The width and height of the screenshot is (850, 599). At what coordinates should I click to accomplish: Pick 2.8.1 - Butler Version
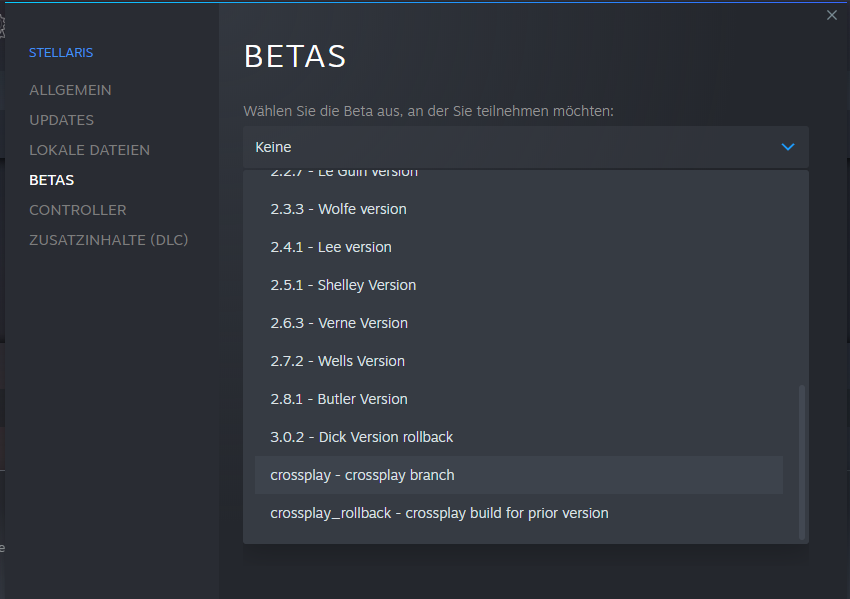click(519, 399)
